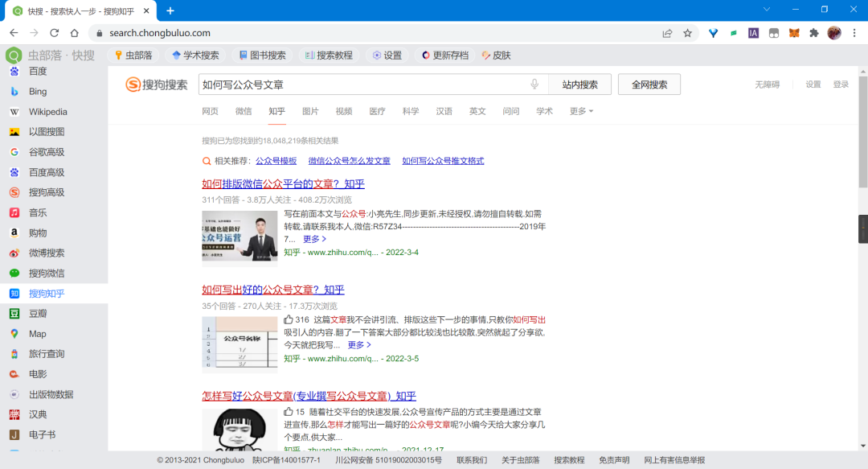Viewport: 868px width, 469px height.
Task: Open a new browser tab
Action: click(170, 10)
